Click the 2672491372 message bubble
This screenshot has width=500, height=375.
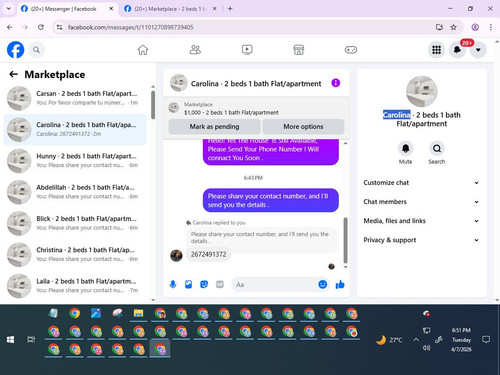(208, 254)
